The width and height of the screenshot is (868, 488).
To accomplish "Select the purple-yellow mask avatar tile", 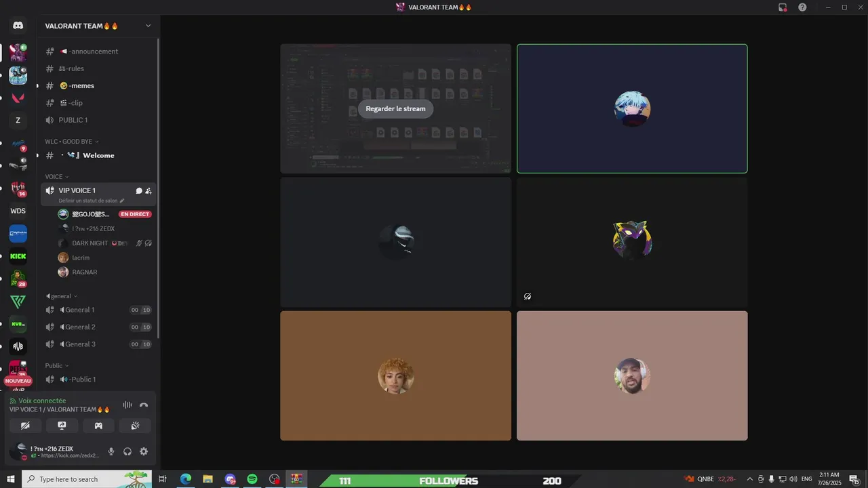I will coord(632,242).
